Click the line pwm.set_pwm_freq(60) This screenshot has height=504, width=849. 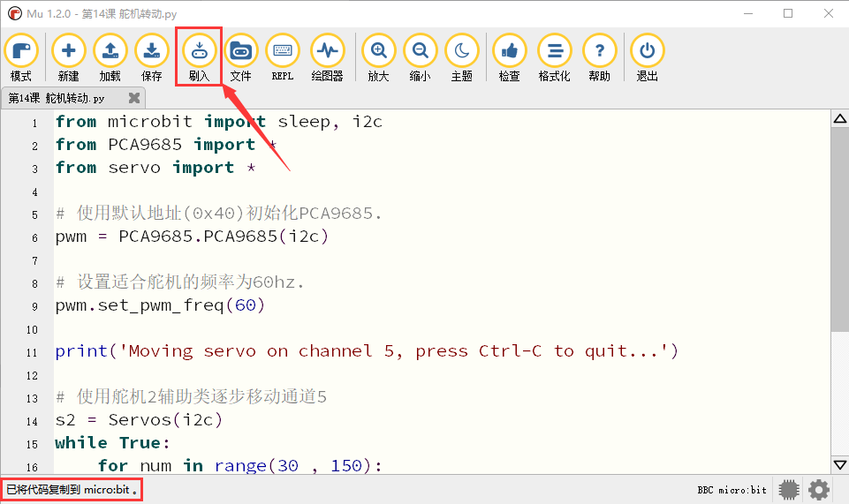click(x=160, y=305)
